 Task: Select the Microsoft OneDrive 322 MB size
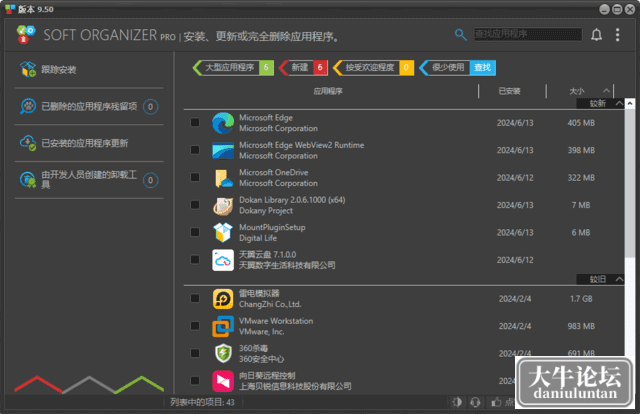[x=581, y=178]
